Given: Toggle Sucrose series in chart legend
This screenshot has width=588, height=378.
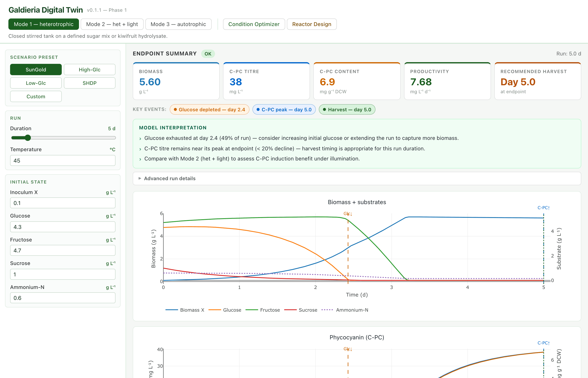Looking at the screenshot, I should tap(301, 310).
